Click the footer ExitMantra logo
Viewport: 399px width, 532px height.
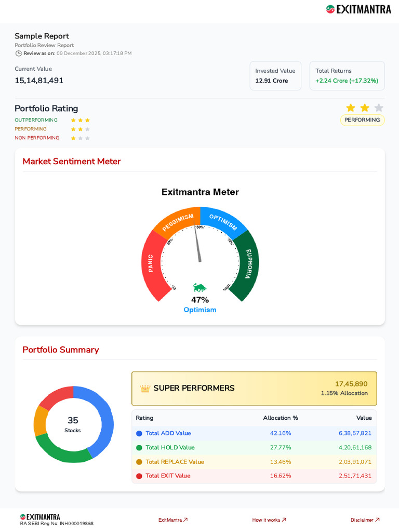40,517
